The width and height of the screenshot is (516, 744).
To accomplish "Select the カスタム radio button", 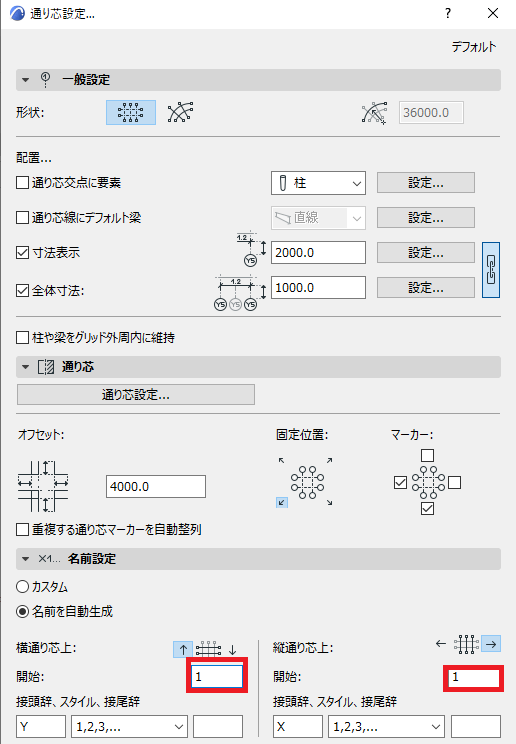I will 22,587.
